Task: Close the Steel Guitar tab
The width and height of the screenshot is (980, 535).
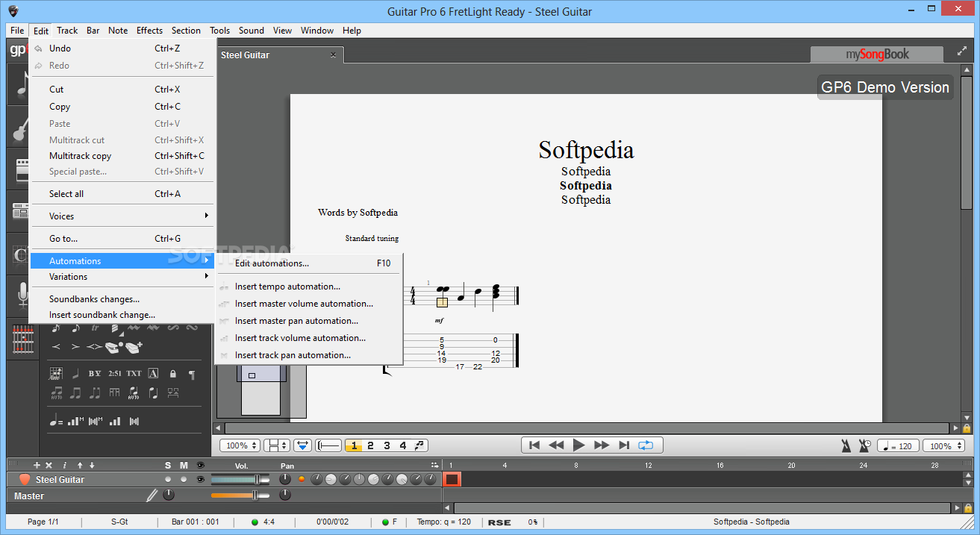Action: pyautogui.click(x=333, y=54)
